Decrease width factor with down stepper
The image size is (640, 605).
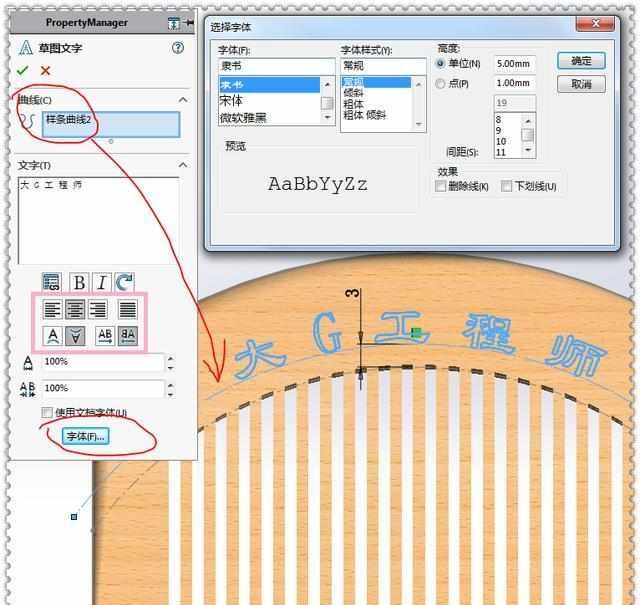pyautogui.click(x=171, y=368)
